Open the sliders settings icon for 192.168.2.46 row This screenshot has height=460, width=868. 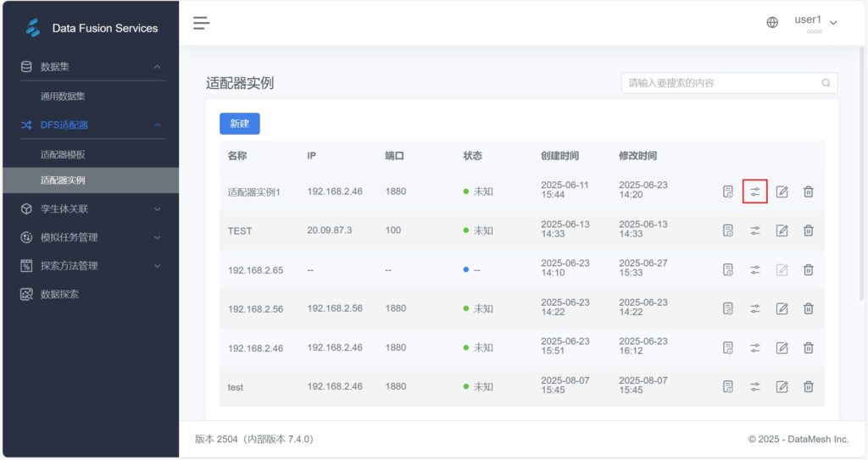click(754, 347)
